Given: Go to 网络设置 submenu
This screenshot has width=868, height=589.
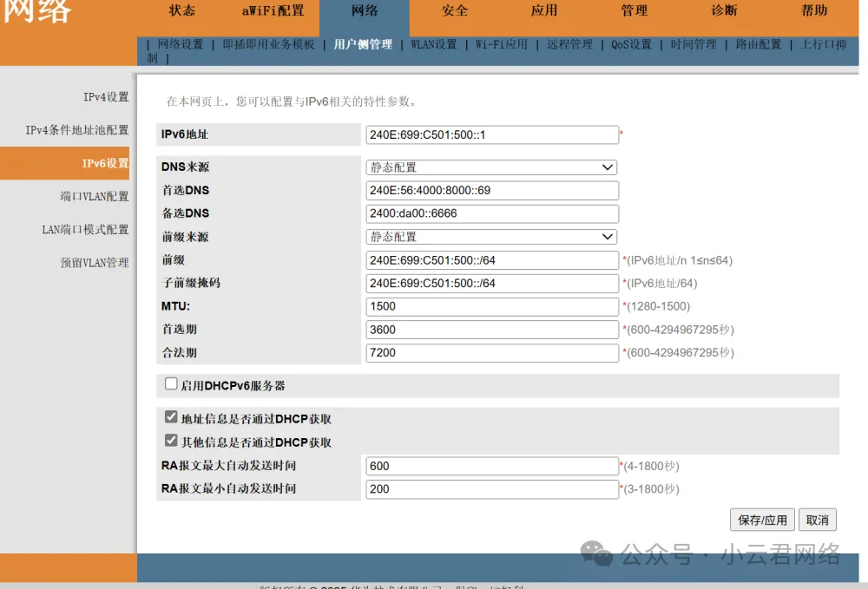Looking at the screenshot, I should 181,44.
